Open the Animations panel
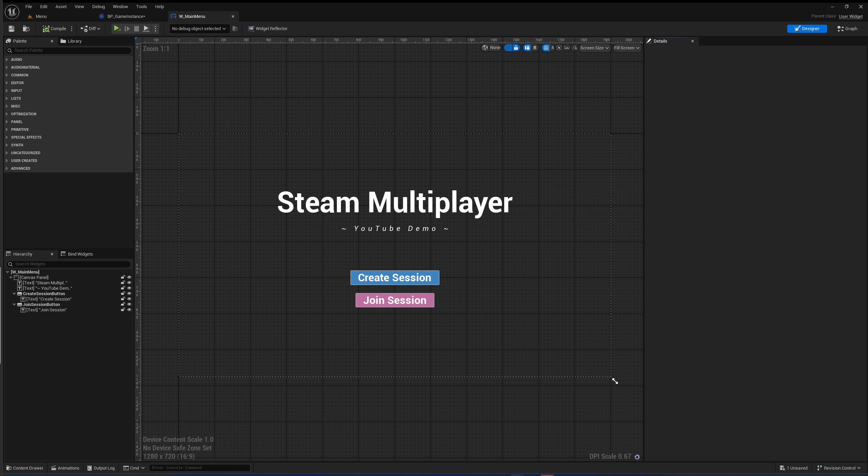Screen dimensions: 868x476 point(65,468)
